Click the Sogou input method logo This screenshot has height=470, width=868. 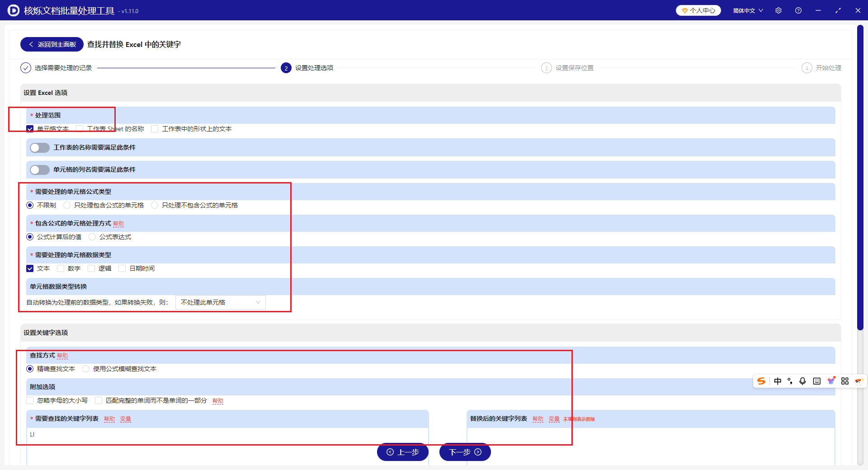click(x=761, y=381)
